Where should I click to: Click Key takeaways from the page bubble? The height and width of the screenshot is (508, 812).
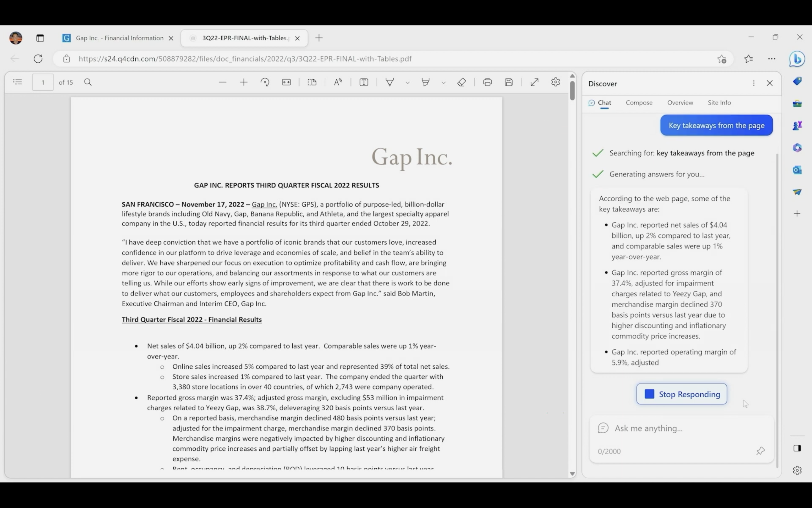tap(716, 125)
